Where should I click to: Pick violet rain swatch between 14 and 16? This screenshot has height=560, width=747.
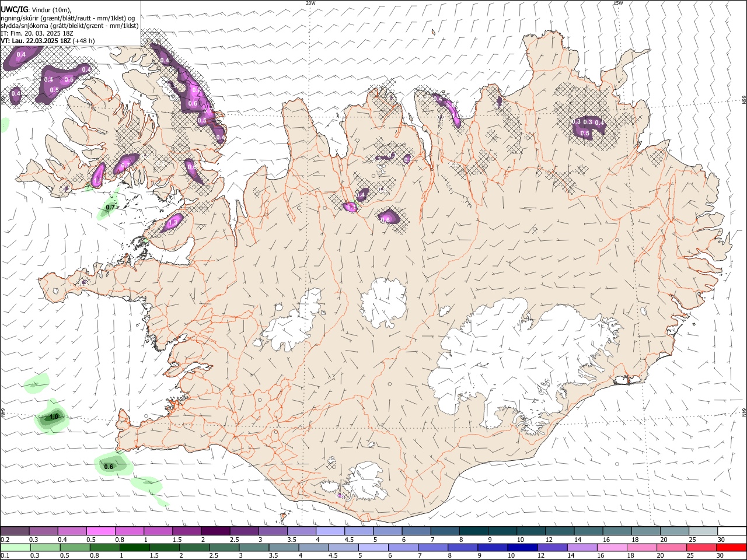click(x=582, y=547)
